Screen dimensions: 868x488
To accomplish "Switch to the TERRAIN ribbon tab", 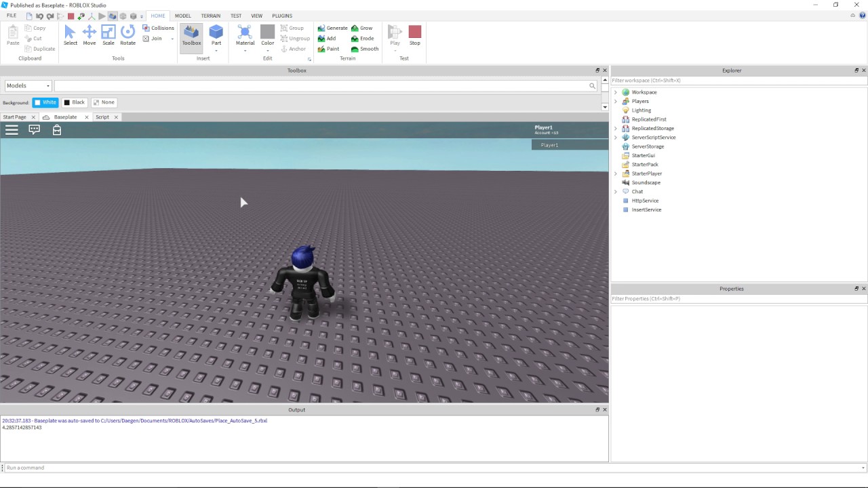I will pyautogui.click(x=210, y=16).
